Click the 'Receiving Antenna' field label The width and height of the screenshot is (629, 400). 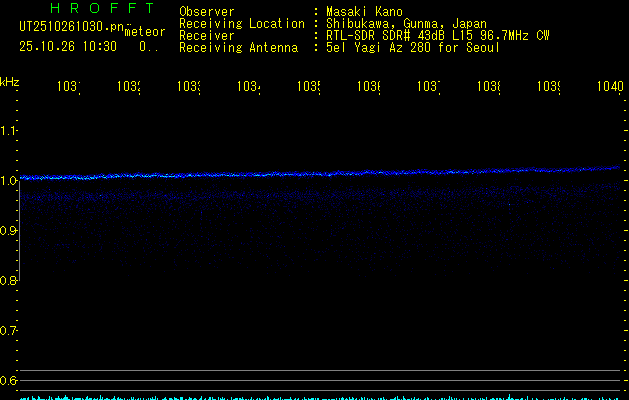pos(238,47)
